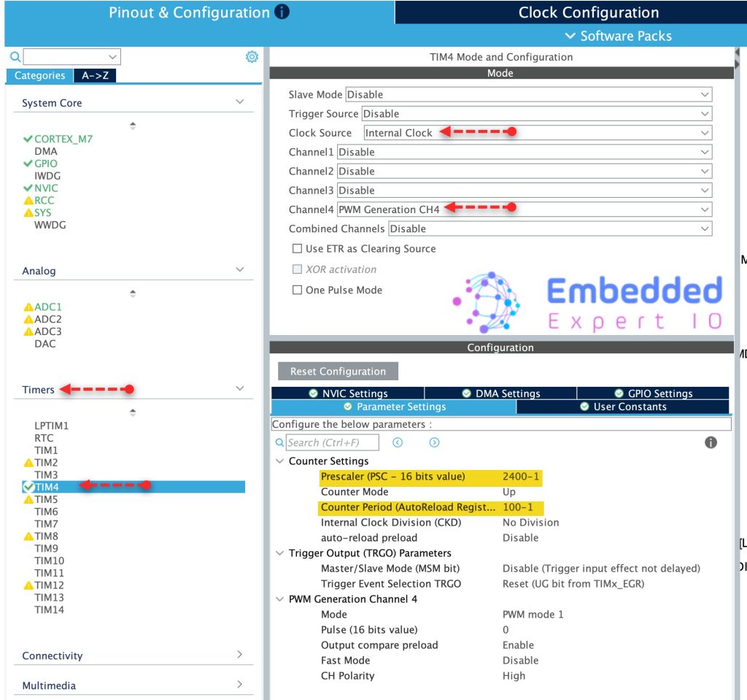The width and height of the screenshot is (747, 700).
Task: Click the parameter search input field
Action: tap(332, 442)
